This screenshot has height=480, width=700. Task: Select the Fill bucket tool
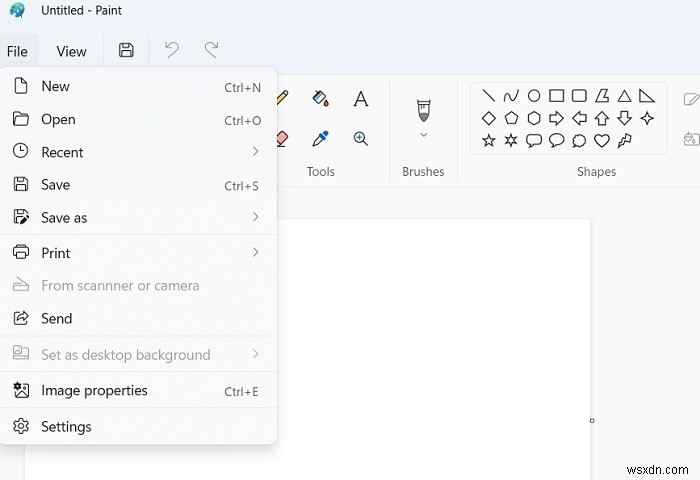coord(321,98)
